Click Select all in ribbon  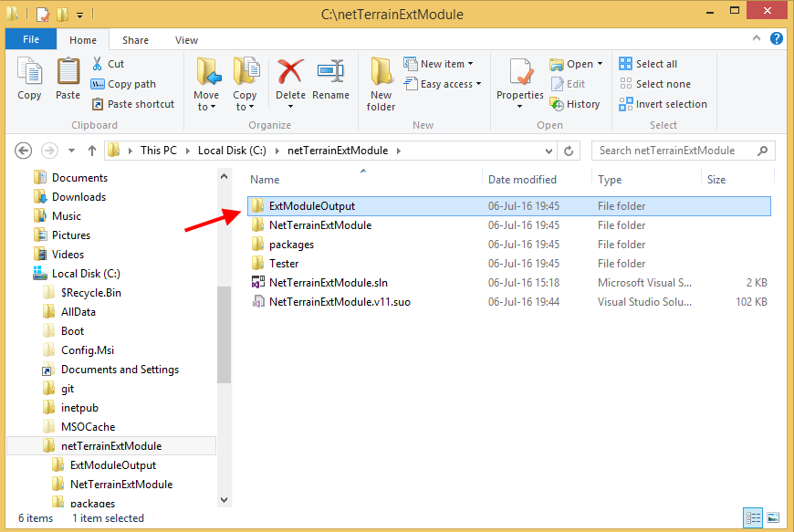point(648,64)
